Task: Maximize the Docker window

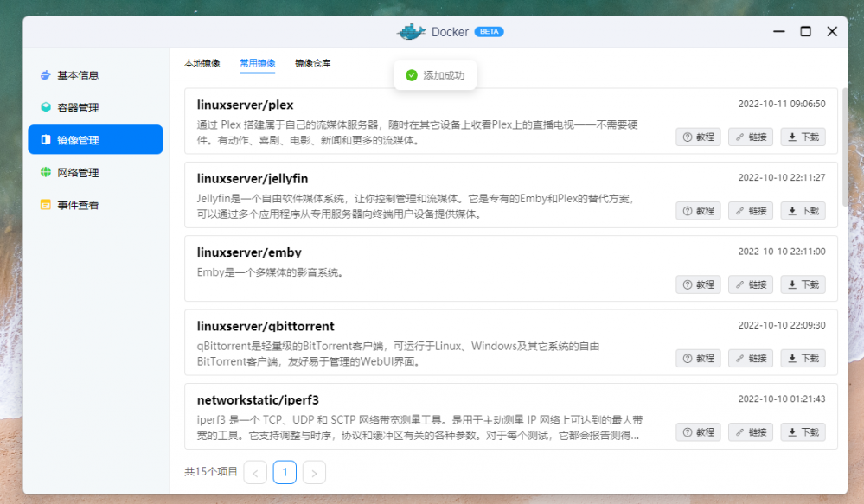Action: pos(805,32)
